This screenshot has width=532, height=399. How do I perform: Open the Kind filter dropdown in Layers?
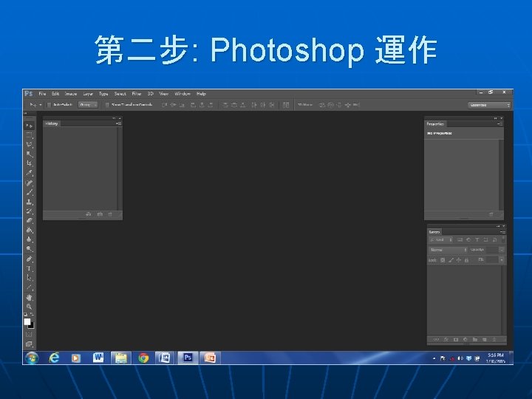pos(440,240)
